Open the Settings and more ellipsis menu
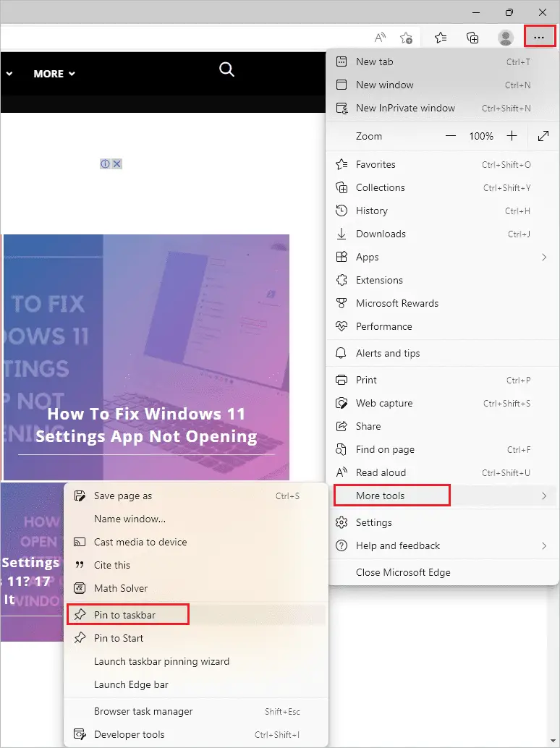The image size is (560, 748). point(539,37)
